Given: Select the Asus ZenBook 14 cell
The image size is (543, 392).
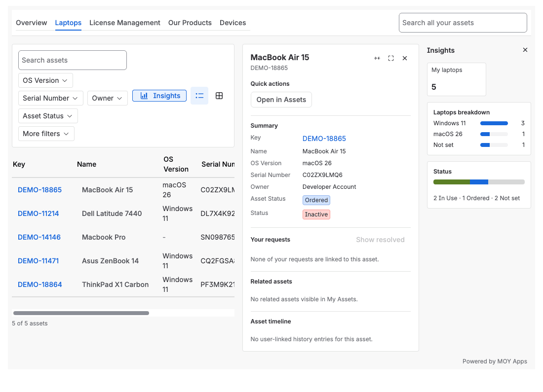Looking at the screenshot, I should click(110, 261).
